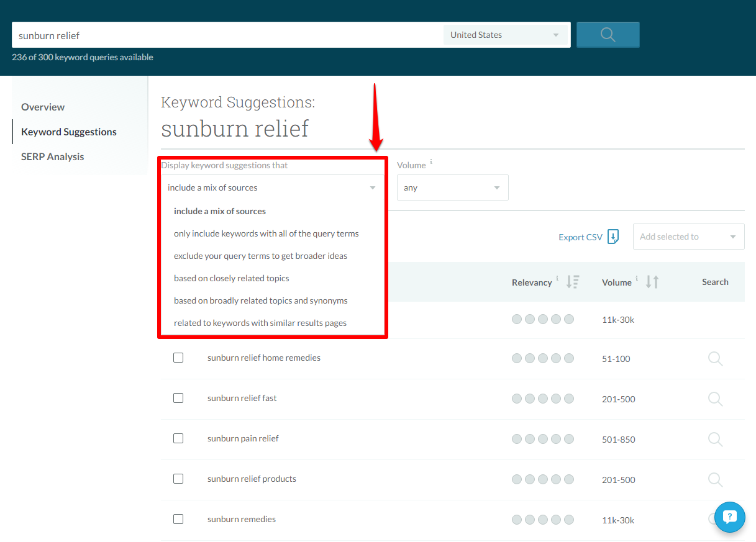Click the Volume sort arrows icon
Image resolution: width=756 pixels, height=542 pixels.
(650, 281)
